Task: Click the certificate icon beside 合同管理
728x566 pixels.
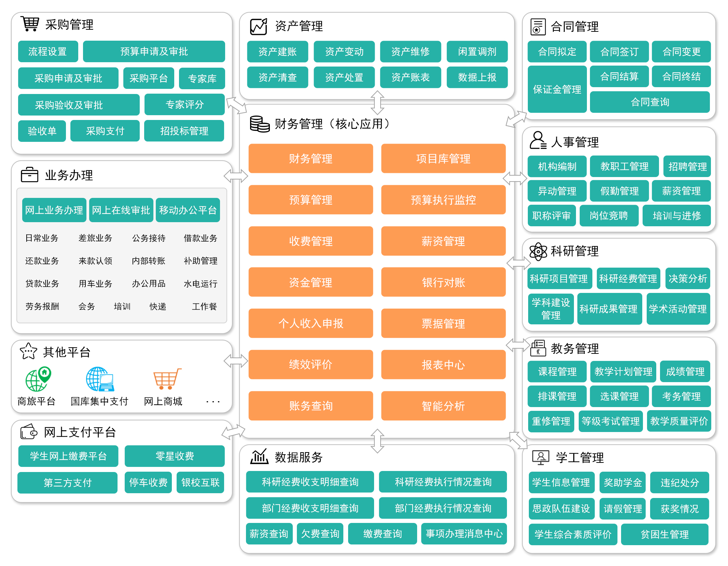Action: point(538,27)
